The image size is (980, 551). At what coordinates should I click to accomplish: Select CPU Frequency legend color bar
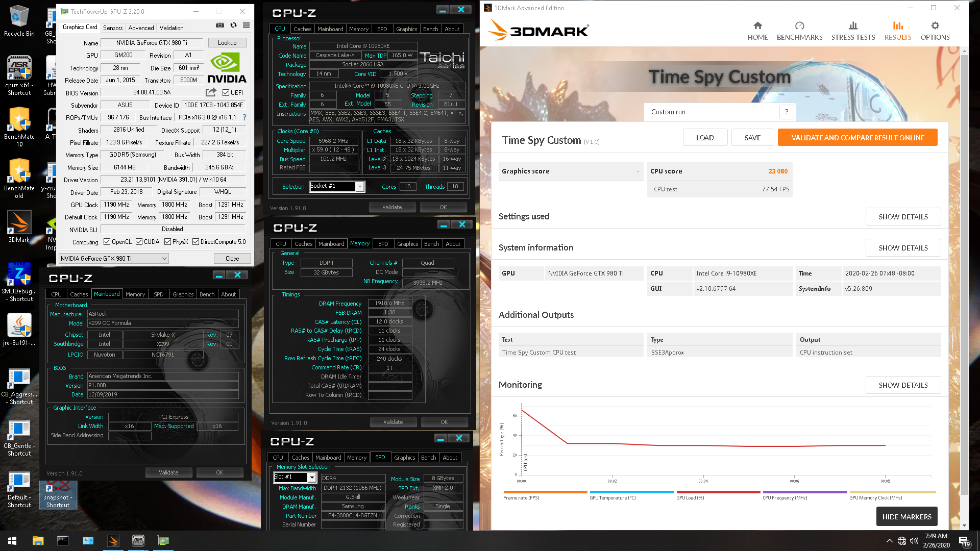(x=804, y=492)
